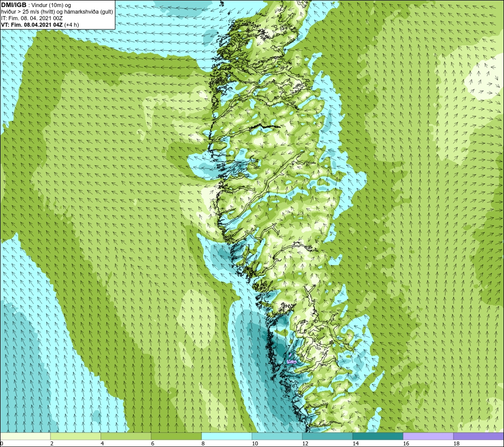Click the 8–10 m/s light cyan legend swatch

click(227, 436)
